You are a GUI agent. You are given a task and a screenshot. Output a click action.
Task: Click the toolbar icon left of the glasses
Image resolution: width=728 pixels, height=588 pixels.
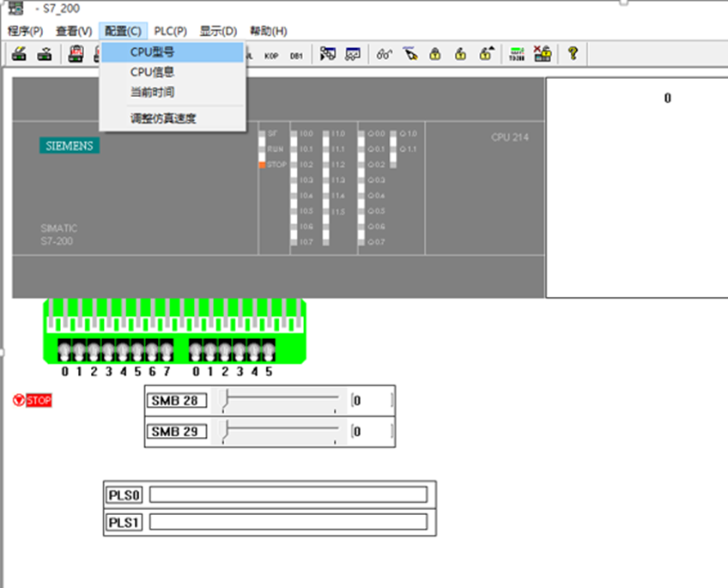[353, 54]
